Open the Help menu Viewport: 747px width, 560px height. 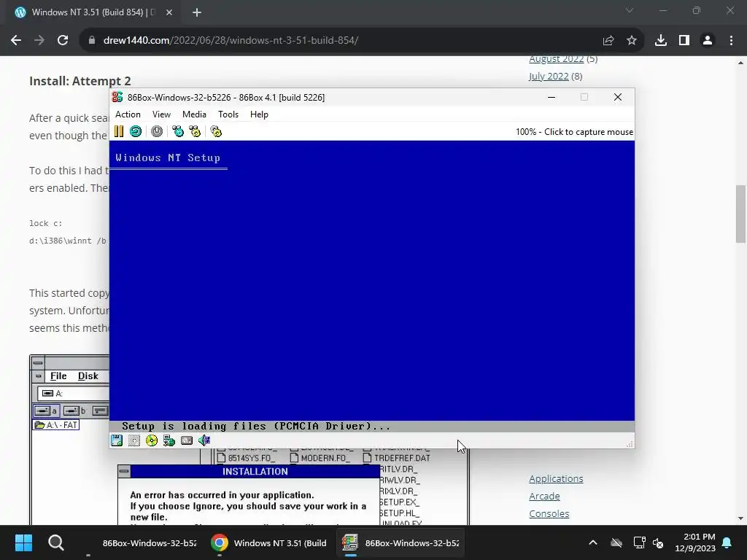click(x=259, y=114)
